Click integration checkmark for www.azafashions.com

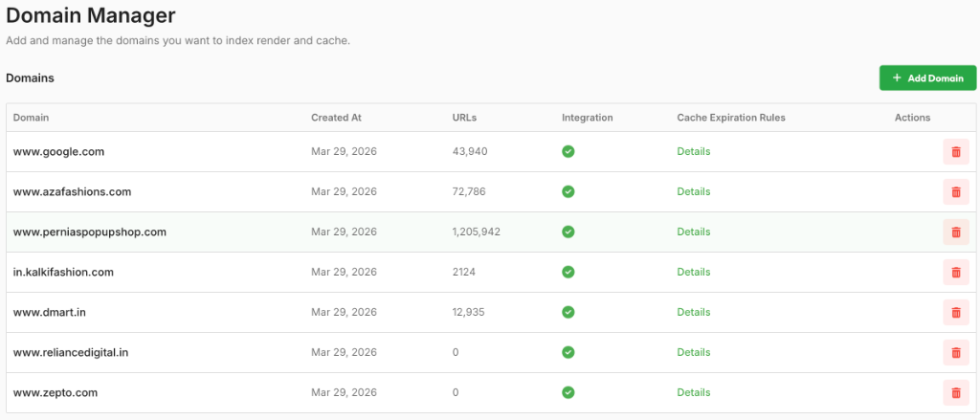point(568,191)
